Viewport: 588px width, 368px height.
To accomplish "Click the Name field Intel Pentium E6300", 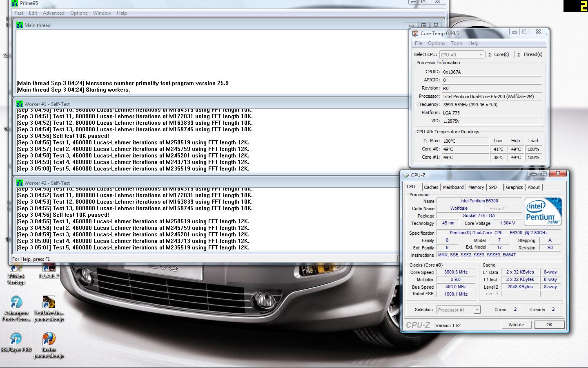I will (x=479, y=201).
